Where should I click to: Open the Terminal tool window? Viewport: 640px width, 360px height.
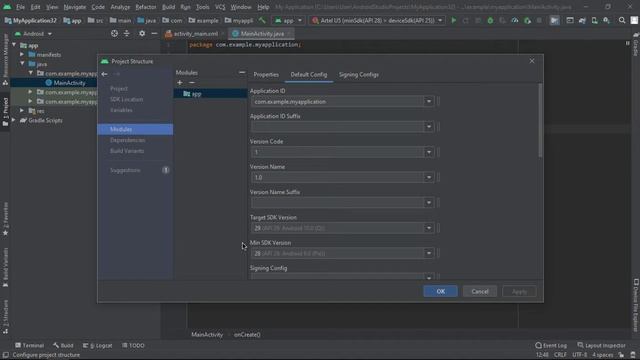pyautogui.click(x=29, y=345)
